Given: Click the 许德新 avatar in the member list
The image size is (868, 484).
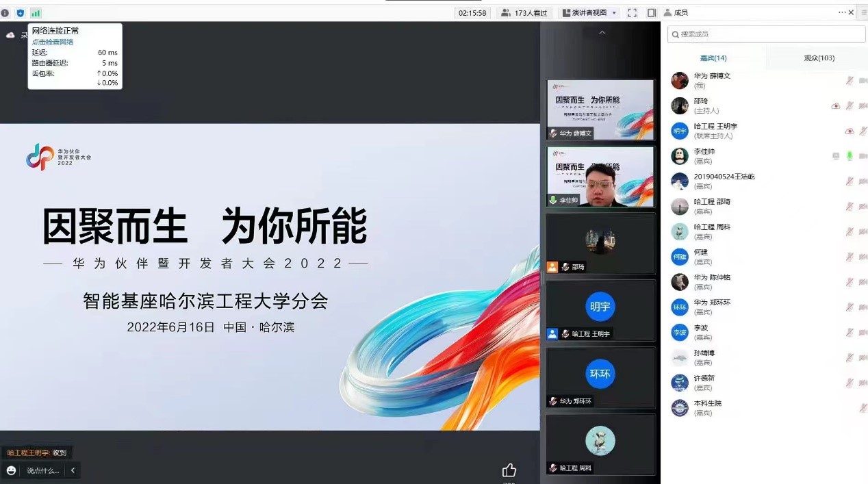Looking at the screenshot, I should coord(680,383).
